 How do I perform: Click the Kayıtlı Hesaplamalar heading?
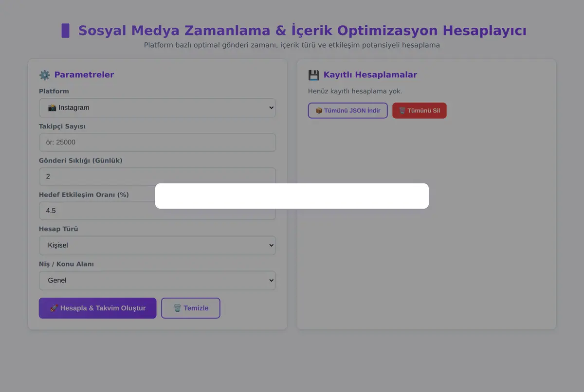point(370,75)
